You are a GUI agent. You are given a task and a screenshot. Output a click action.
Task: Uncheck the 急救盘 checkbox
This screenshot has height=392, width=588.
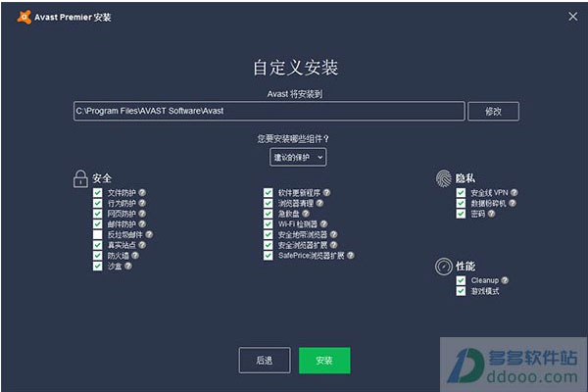coord(268,214)
